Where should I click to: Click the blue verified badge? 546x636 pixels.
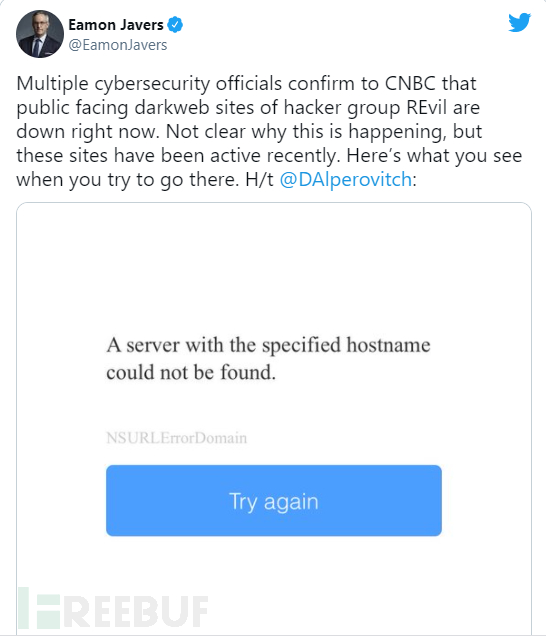(x=175, y=25)
